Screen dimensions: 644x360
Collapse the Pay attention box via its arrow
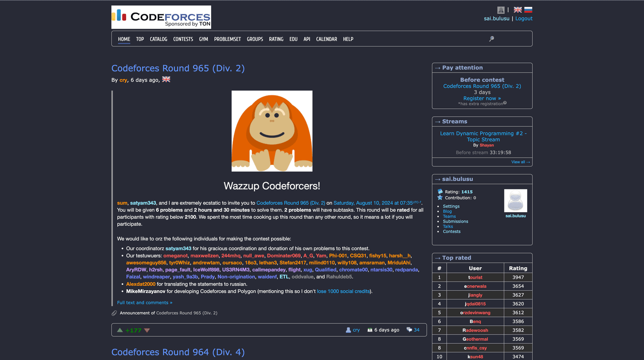coord(437,68)
